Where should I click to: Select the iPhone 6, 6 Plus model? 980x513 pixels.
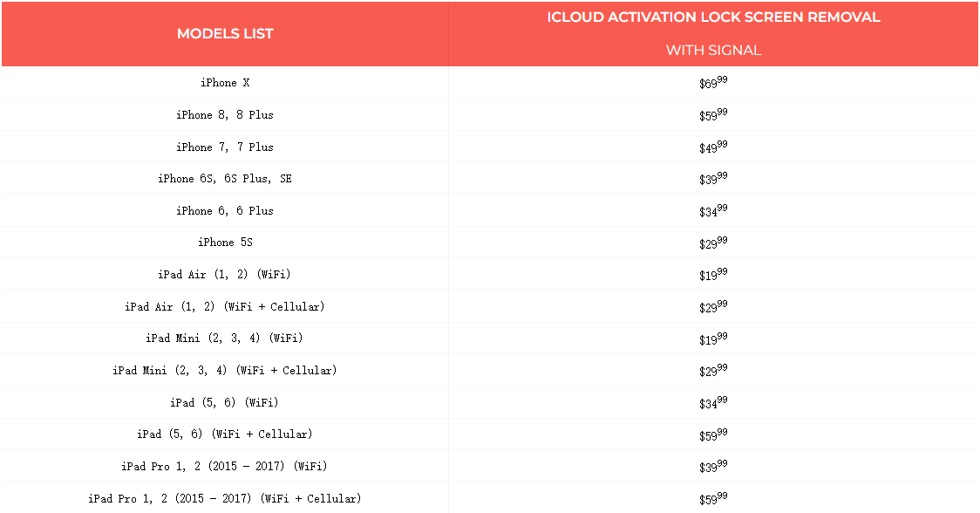[225, 210]
